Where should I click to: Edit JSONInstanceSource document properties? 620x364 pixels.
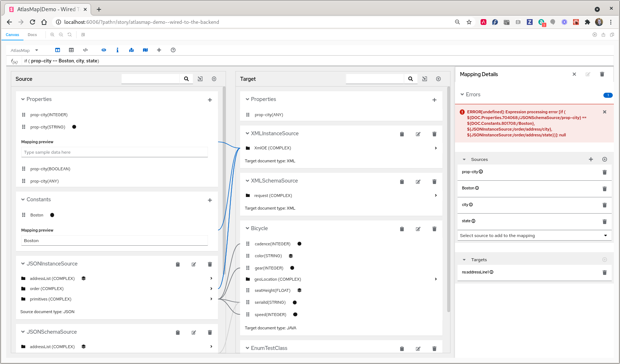coord(194,264)
